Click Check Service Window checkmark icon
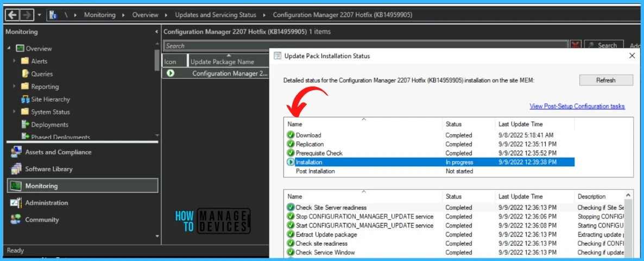The width and height of the screenshot is (644, 261). [291, 252]
